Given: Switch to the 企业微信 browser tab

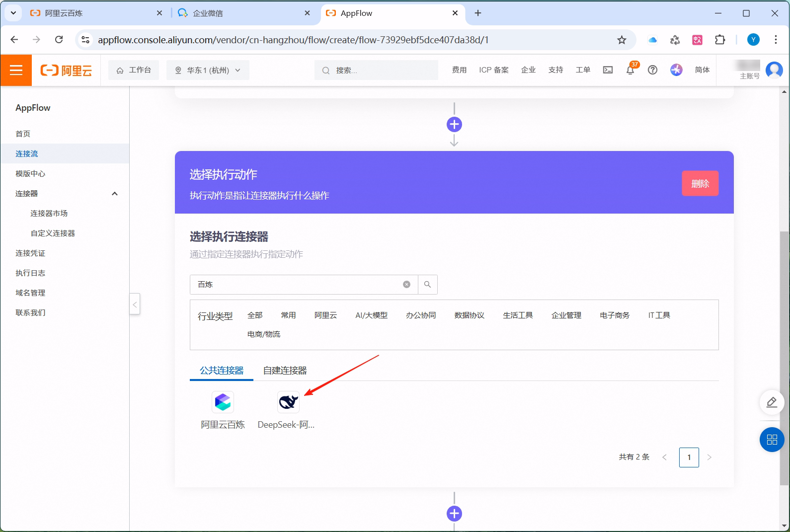Looking at the screenshot, I should point(243,13).
